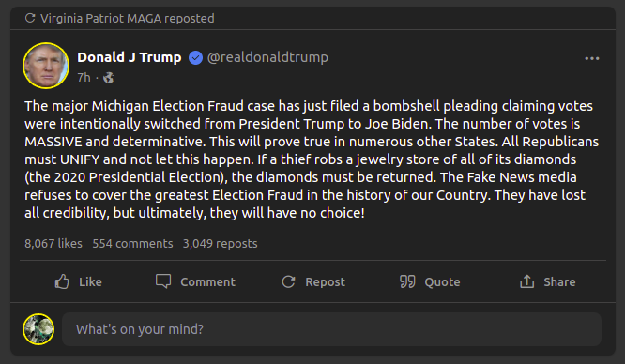This screenshot has width=625, height=364.
Task: Open your own avatar beside comment box
Action: tap(38, 329)
